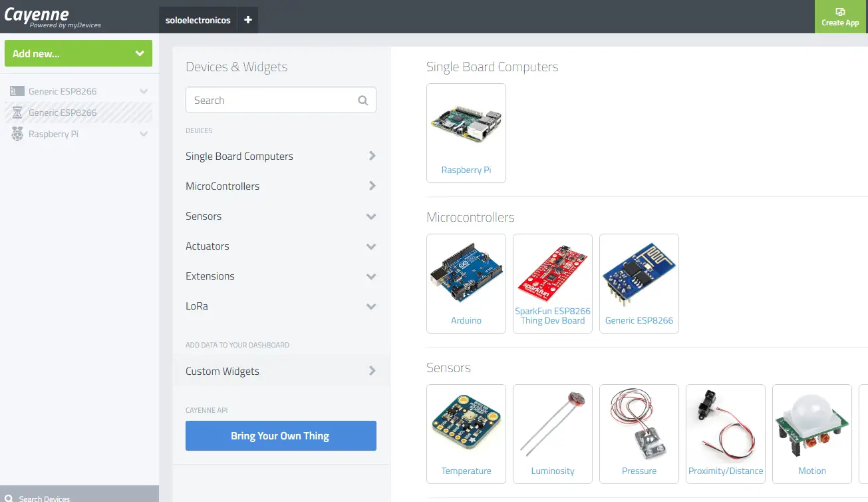Expand the Sensors category chevron
The height and width of the screenshot is (502, 868).
371,216
